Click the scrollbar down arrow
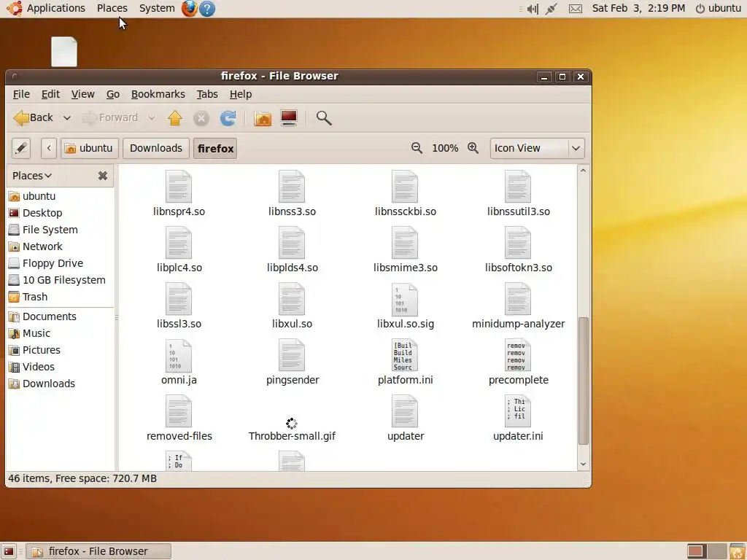This screenshot has height=560, width=747. click(583, 464)
